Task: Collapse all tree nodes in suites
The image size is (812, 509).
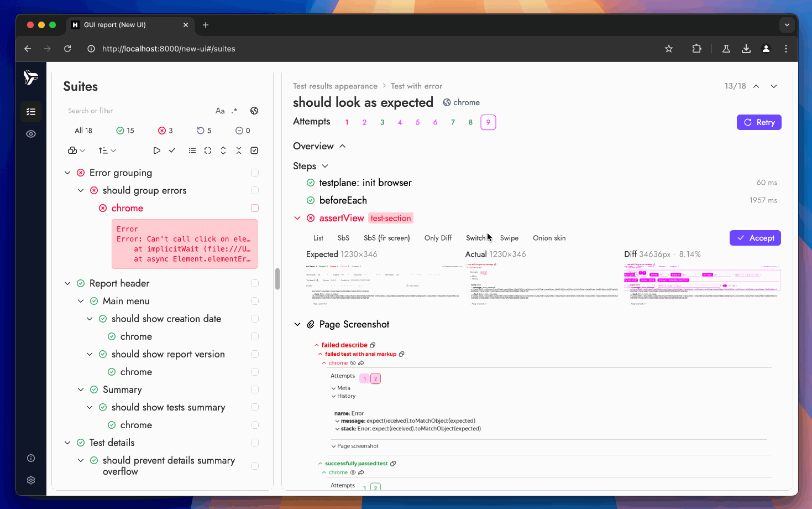Action: tap(239, 150)
